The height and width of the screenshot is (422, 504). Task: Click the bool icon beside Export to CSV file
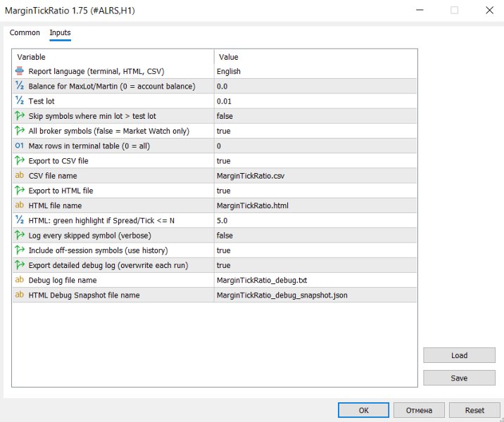point(20,160)
